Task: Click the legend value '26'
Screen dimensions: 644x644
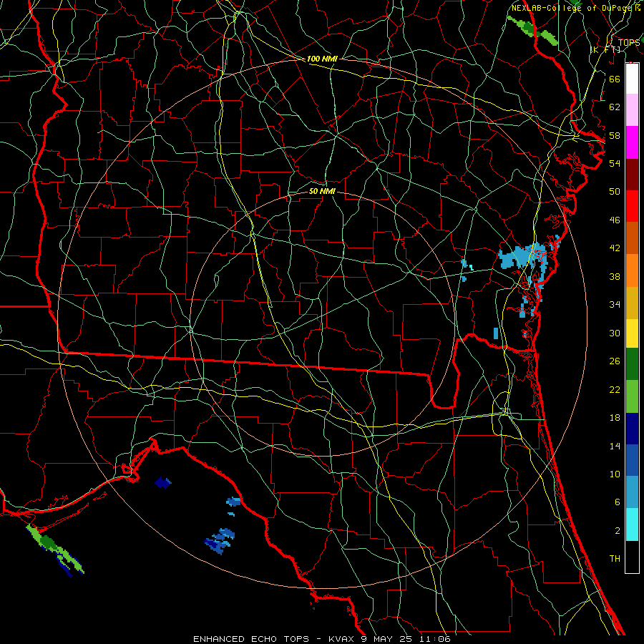Action: 615,361
